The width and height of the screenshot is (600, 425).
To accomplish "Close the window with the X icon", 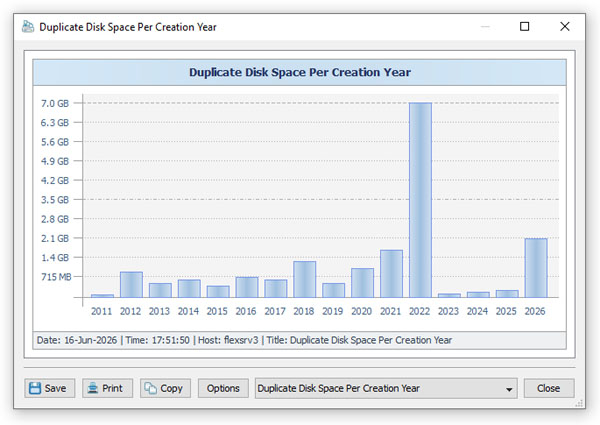I will click(564, 26).
